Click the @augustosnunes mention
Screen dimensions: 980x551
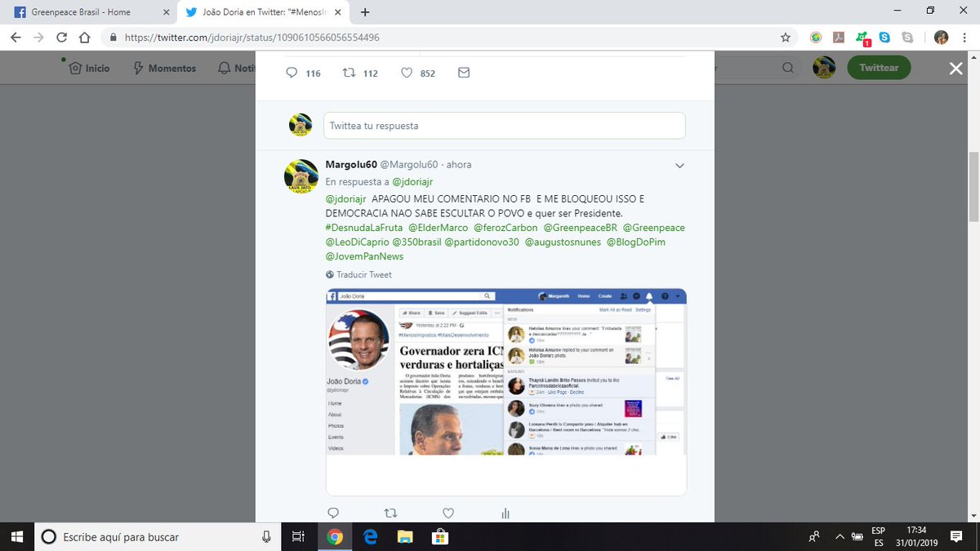coord(563,242)
